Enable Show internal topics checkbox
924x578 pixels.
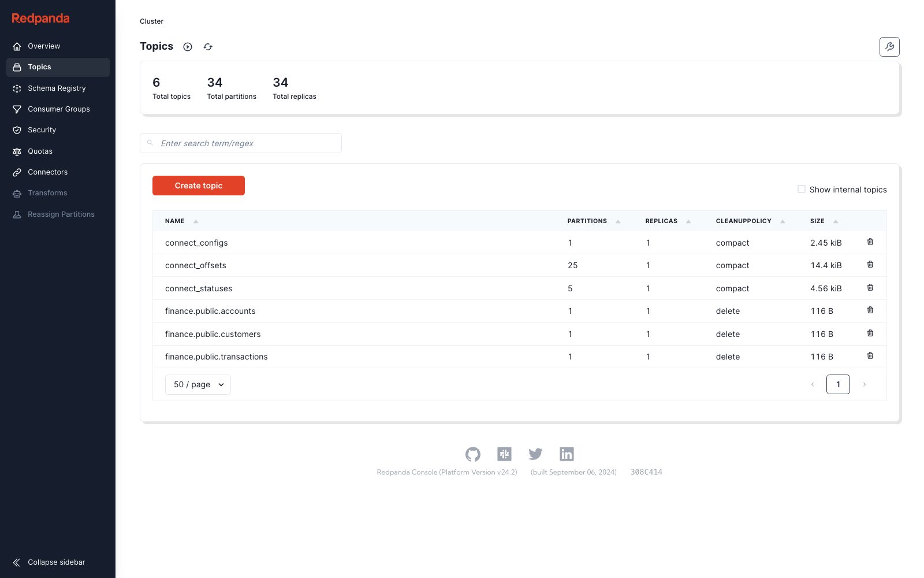[802, 189]
